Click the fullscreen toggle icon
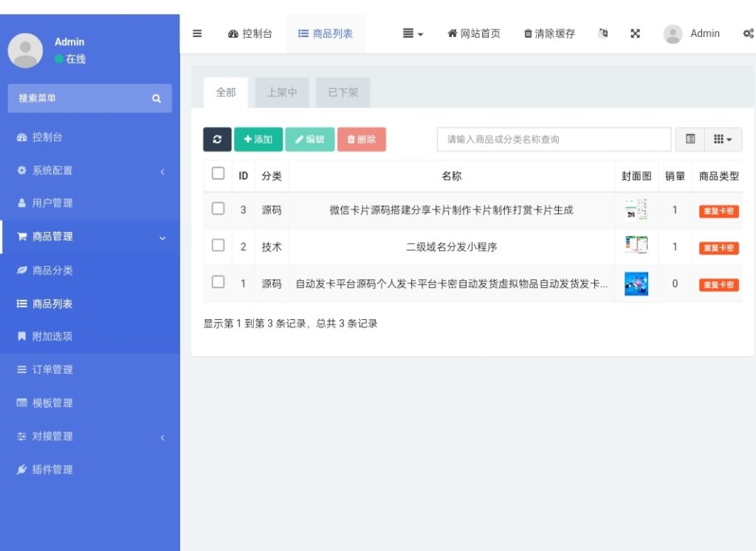This screenshot has width=756, height=551. tap(635, 33)
